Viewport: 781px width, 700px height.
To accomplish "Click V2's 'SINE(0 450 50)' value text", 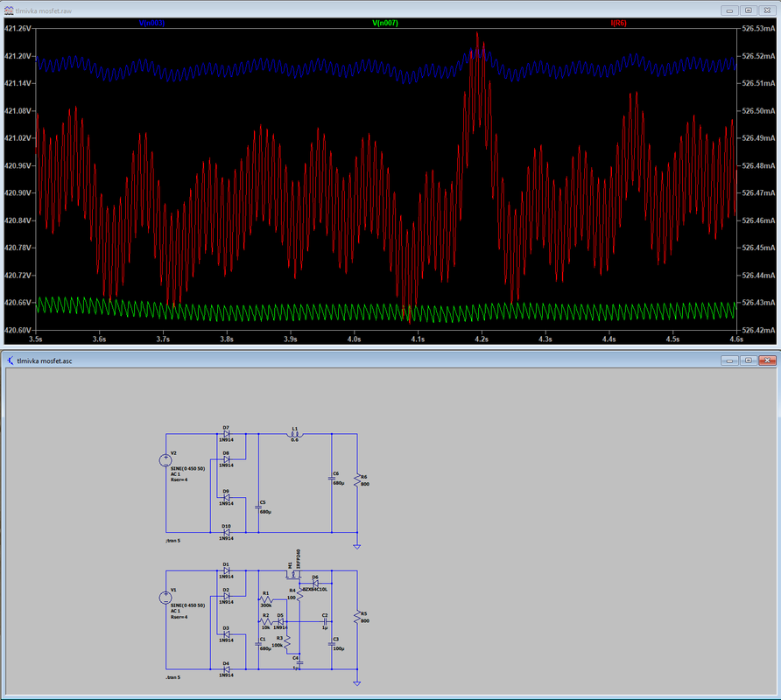I will click(187, 468).
